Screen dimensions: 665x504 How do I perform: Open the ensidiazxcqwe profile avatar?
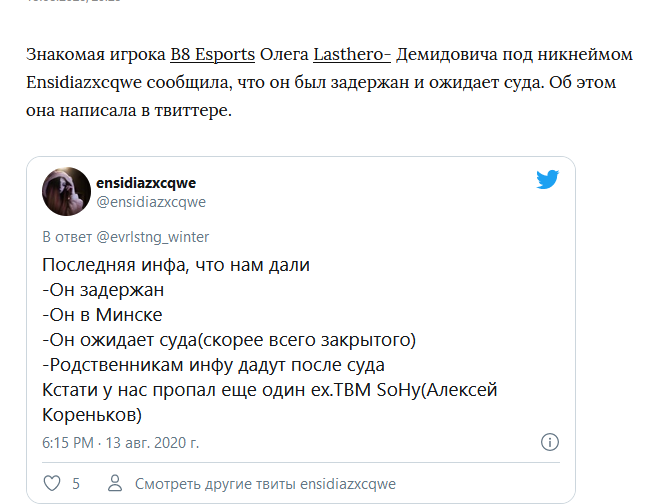(66, 191)
